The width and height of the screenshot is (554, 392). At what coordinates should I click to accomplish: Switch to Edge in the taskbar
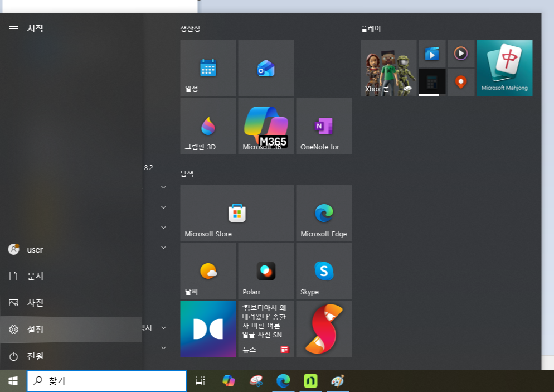(x=283, y=381)
